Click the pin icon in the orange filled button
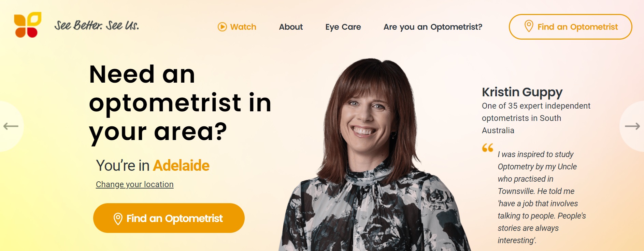Viewport: 644px width, 251px height. click(118, 219)
